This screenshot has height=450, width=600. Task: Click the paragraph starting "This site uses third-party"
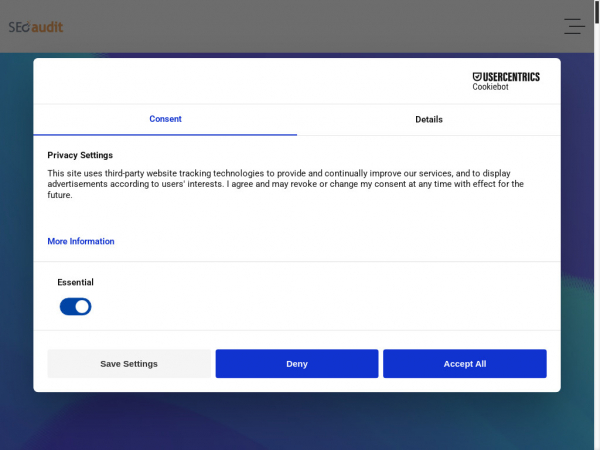coord(285,184)
